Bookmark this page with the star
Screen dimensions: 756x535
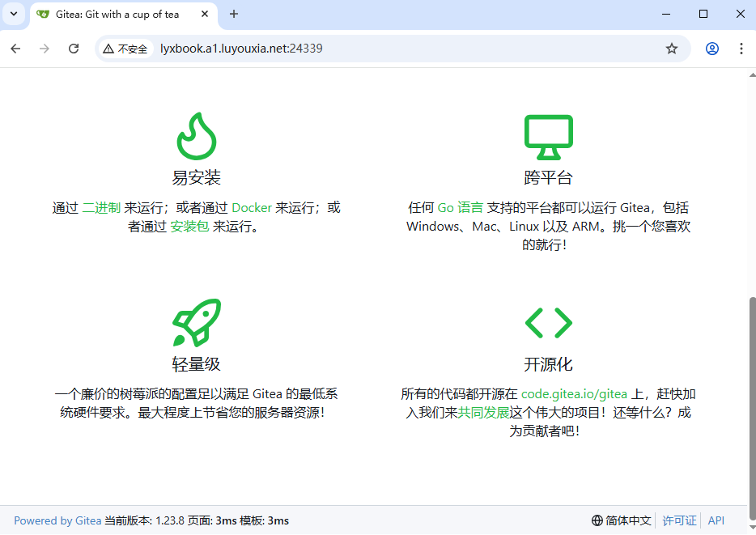coord(672,49)
